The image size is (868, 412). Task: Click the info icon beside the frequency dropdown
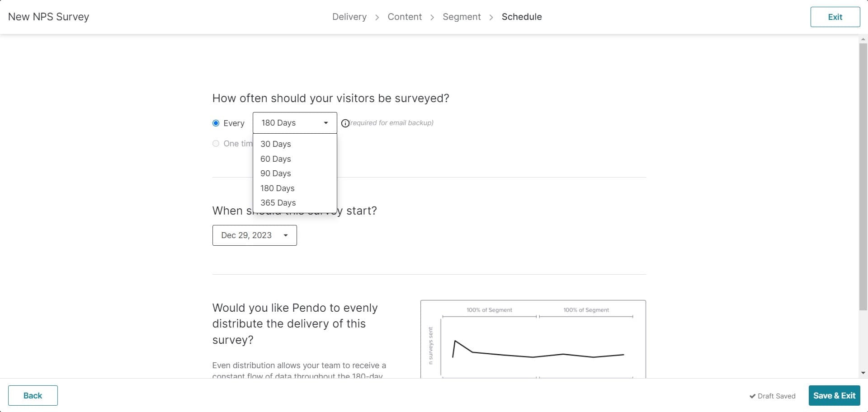pos(345,123)
